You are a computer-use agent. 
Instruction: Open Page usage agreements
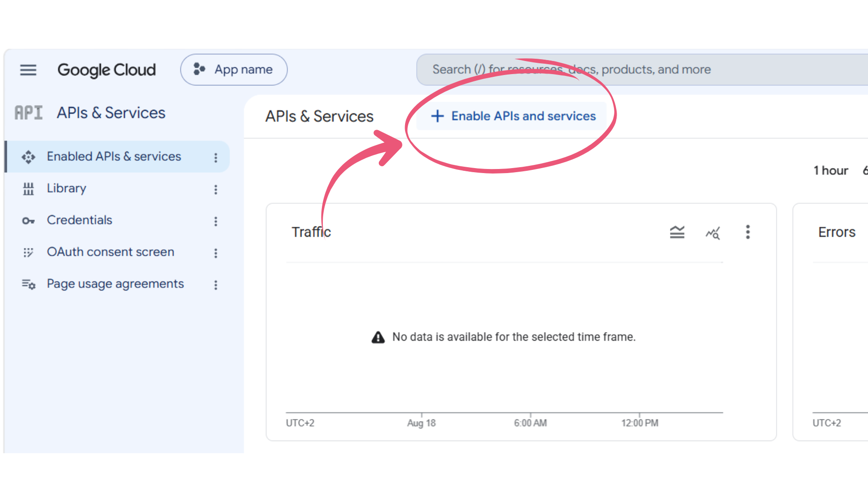click(x=116, y=284)
